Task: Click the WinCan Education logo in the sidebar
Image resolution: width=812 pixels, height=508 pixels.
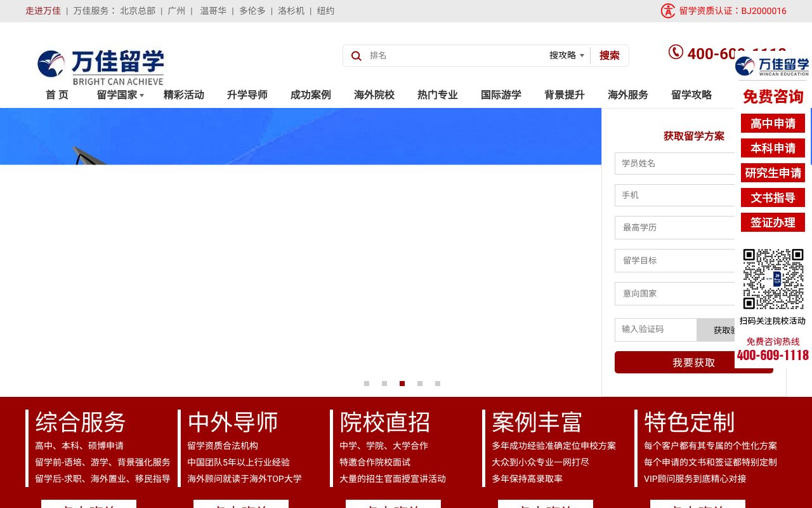Action: [x=773, y=65]
